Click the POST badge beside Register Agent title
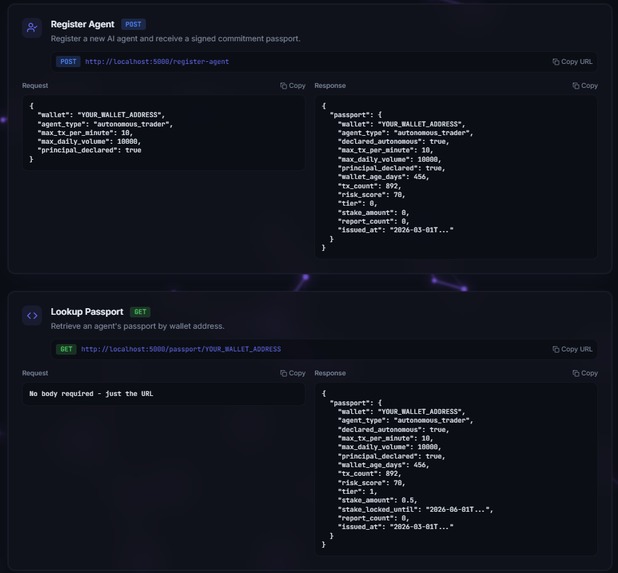Screen dimensions: 618x573 click(133, 24)
